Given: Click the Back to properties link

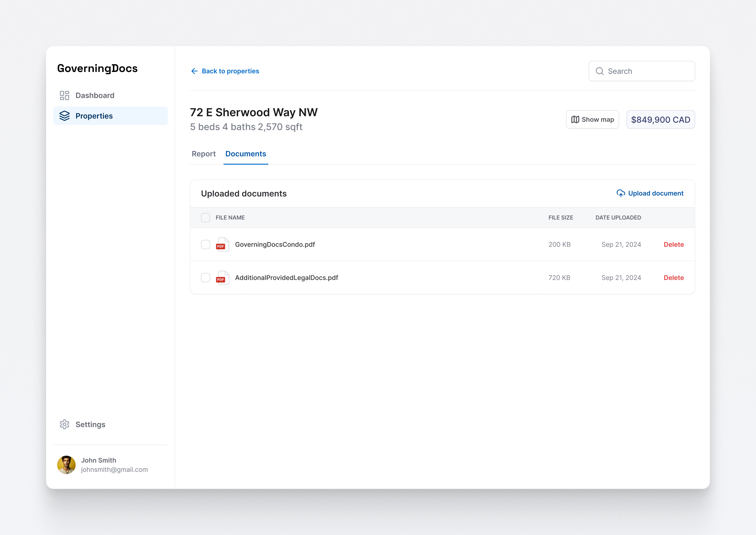Looking at the screenshot, I should (x=230, y=71).
